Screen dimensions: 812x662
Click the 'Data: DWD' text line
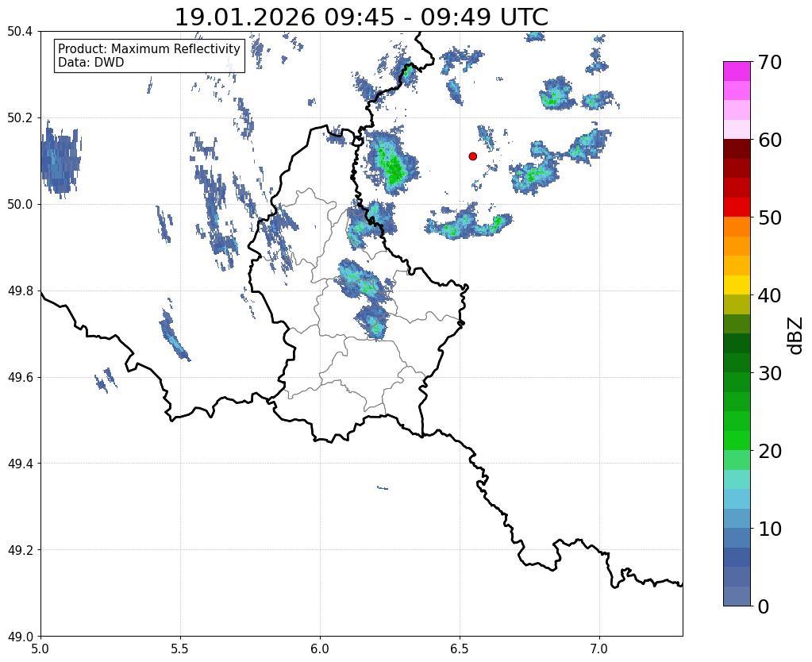coord(90,63)
